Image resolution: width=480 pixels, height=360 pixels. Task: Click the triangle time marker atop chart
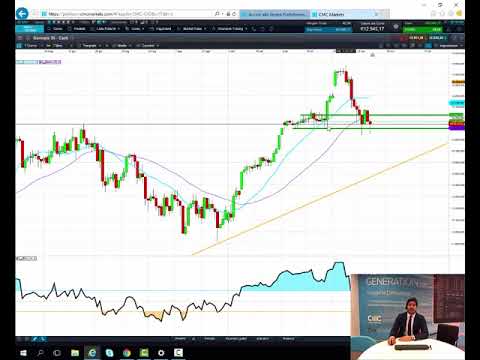(x=372, y=55)
